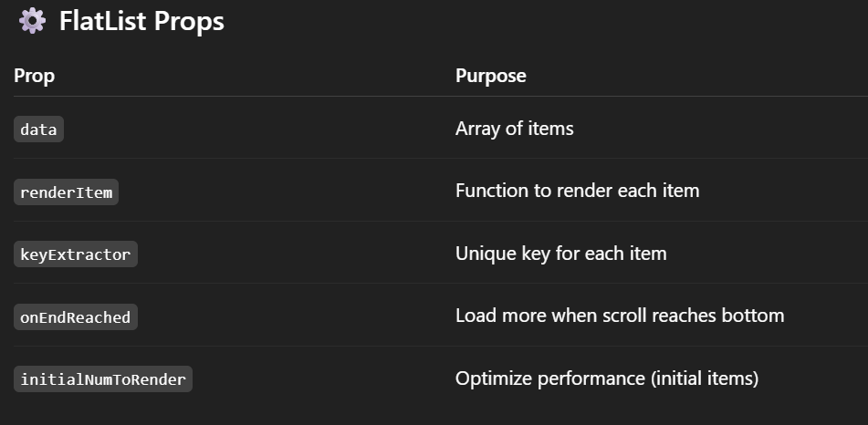Select the data code chip
Screen dimensions: 868x425
(x=38, y=129)
